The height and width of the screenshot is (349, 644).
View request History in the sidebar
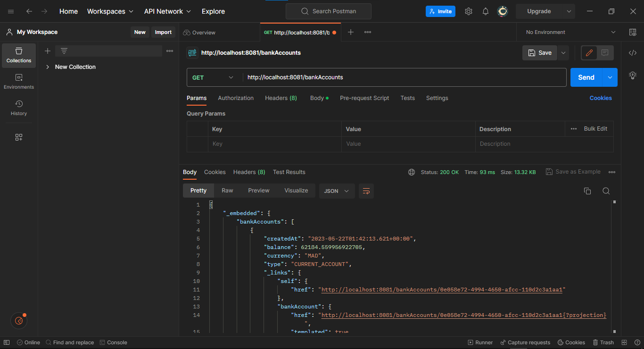tap(18, 108)
